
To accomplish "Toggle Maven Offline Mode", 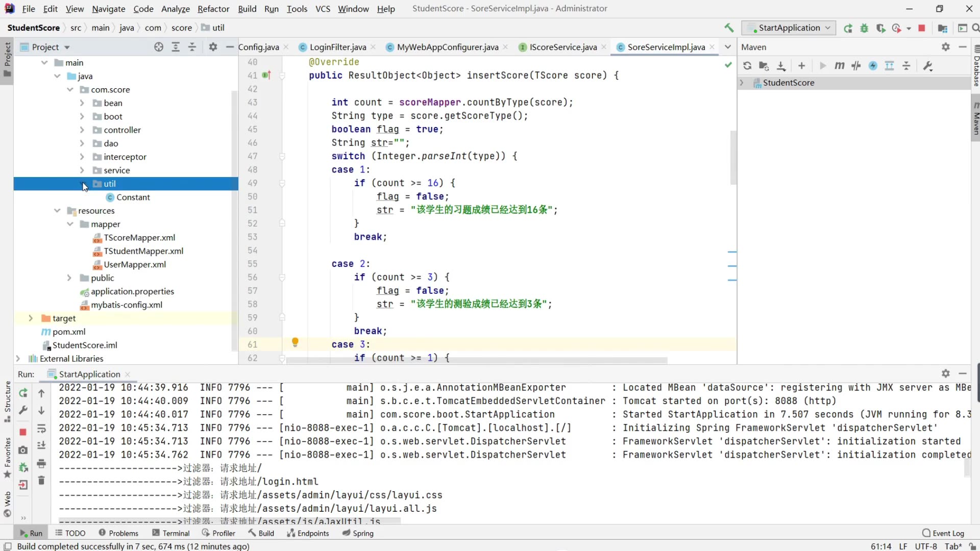I will (x=856, y=66).
